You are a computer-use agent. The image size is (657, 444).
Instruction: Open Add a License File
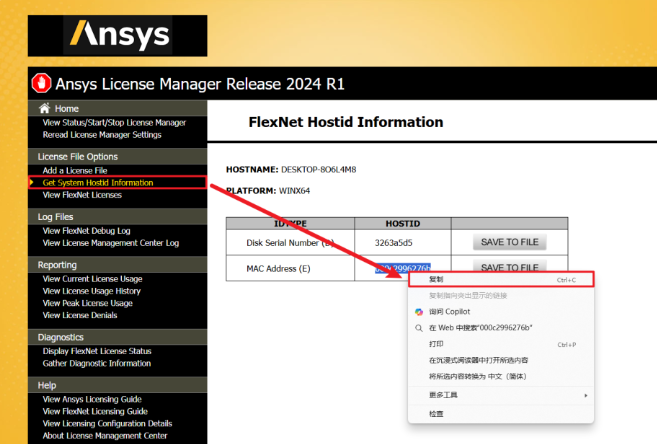[x=75, y=170]
